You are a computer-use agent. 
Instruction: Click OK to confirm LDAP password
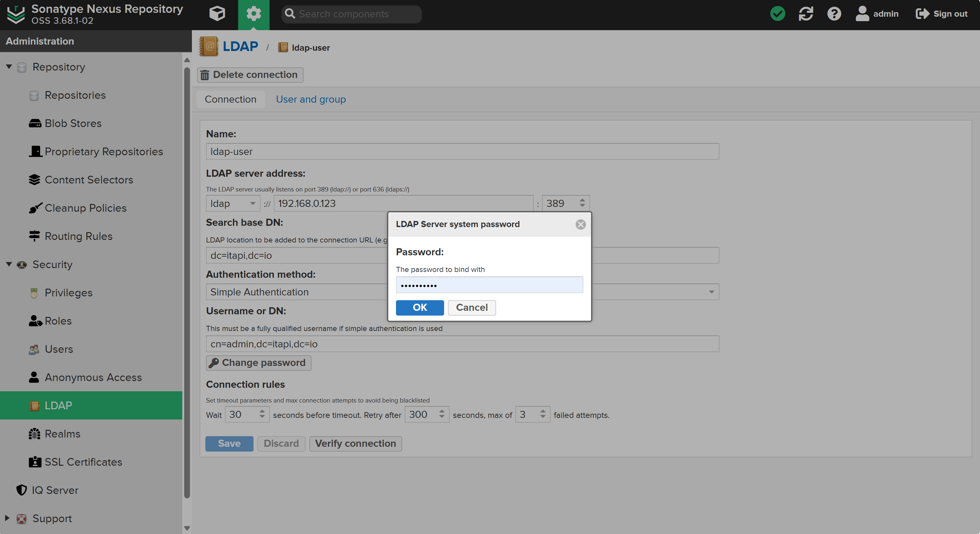tap(420, 307)
